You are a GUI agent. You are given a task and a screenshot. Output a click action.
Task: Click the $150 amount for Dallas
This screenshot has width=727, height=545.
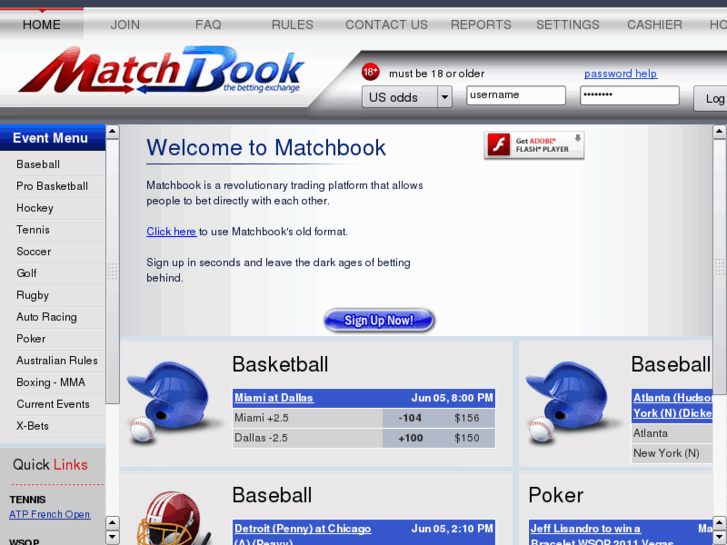[466, 438]
